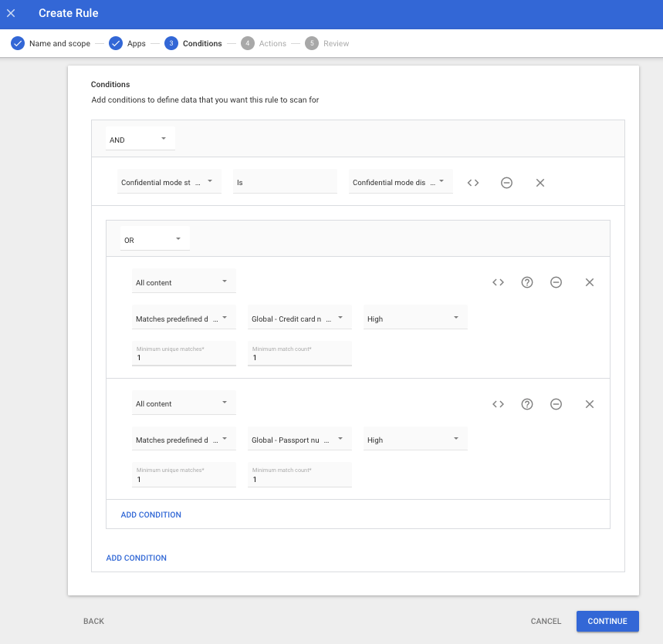Toggle NOT on the Passport condition

[x=556, y=404]
